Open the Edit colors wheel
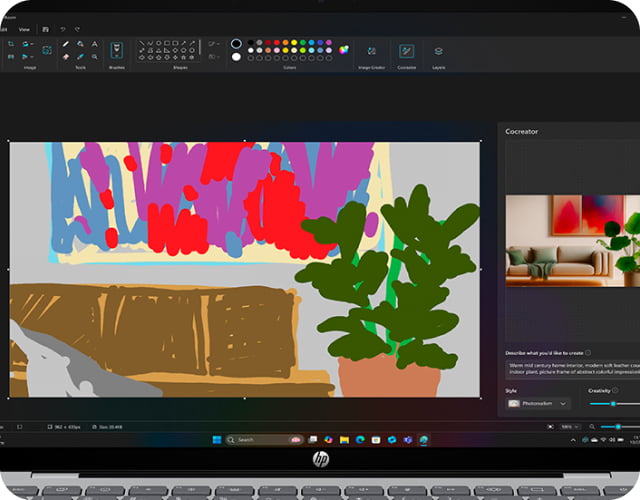This screenshot has width=640, height=500. [x=344, y=50]
